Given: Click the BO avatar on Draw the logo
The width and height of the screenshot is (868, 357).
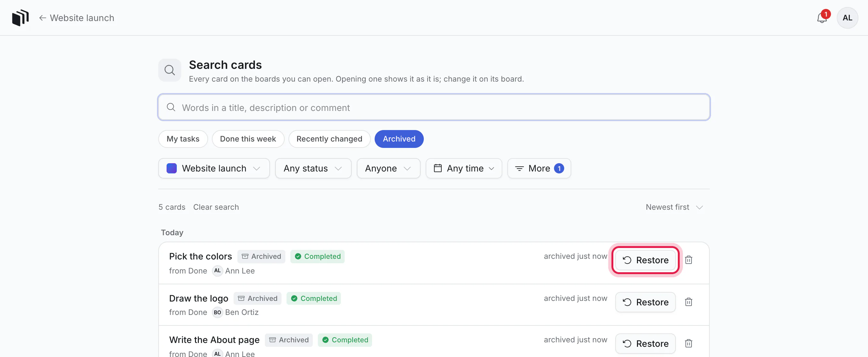Looking at the screenshot, I should click(217, 312).
